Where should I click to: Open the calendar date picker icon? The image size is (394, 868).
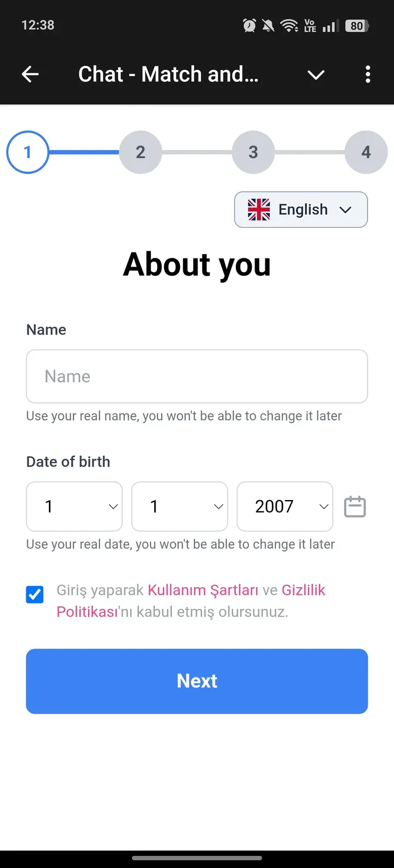[x=355, y=507]
